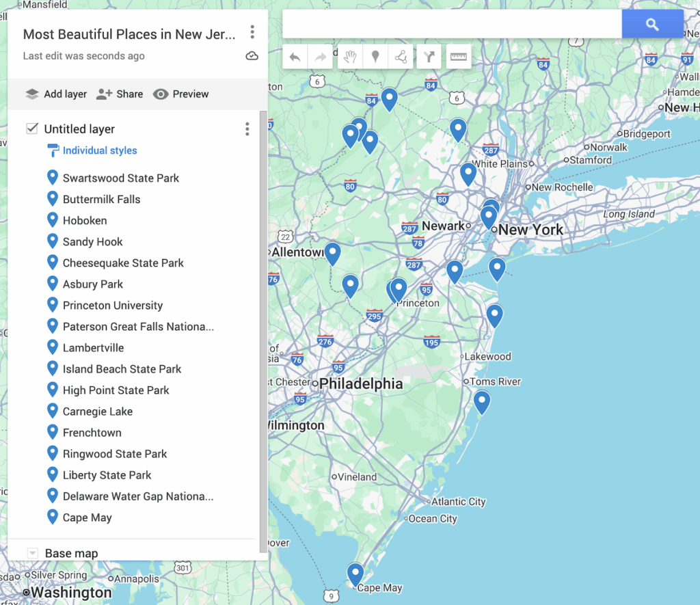This screenshot has width=700, height=605.
Task: Select the Add marker tool
Action: [x=375, y=57]
